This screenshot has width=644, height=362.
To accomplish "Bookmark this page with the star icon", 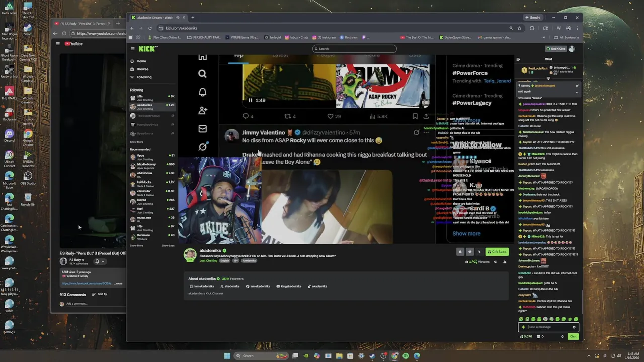I will click(x=519, y=28).
